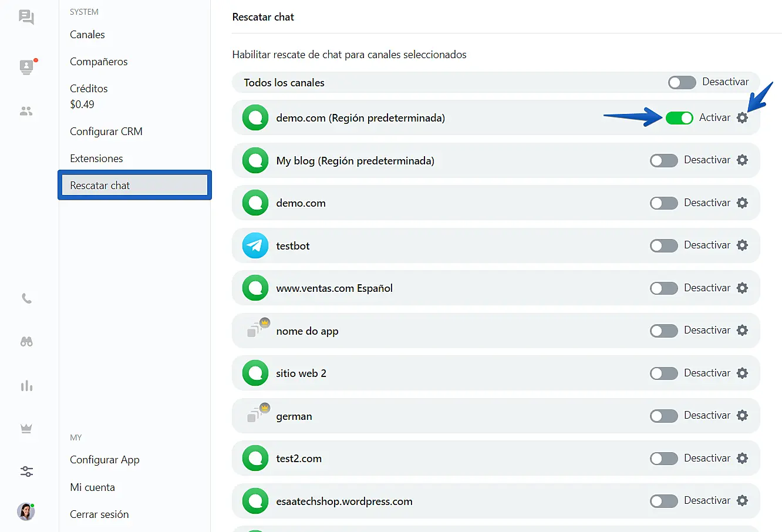782x532 pixels.
Task: Click Cerrar sesión to log out
Action: tap(99, 514)
